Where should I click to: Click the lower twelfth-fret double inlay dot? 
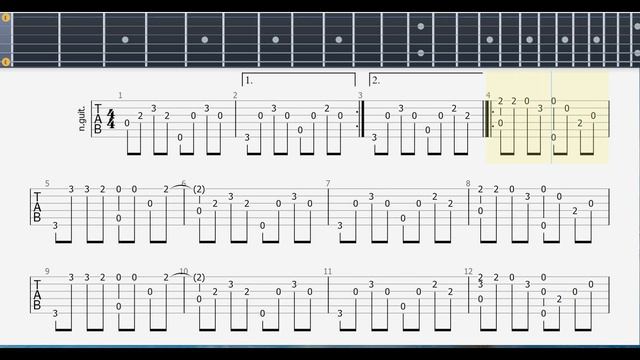[x=420, y=53]
